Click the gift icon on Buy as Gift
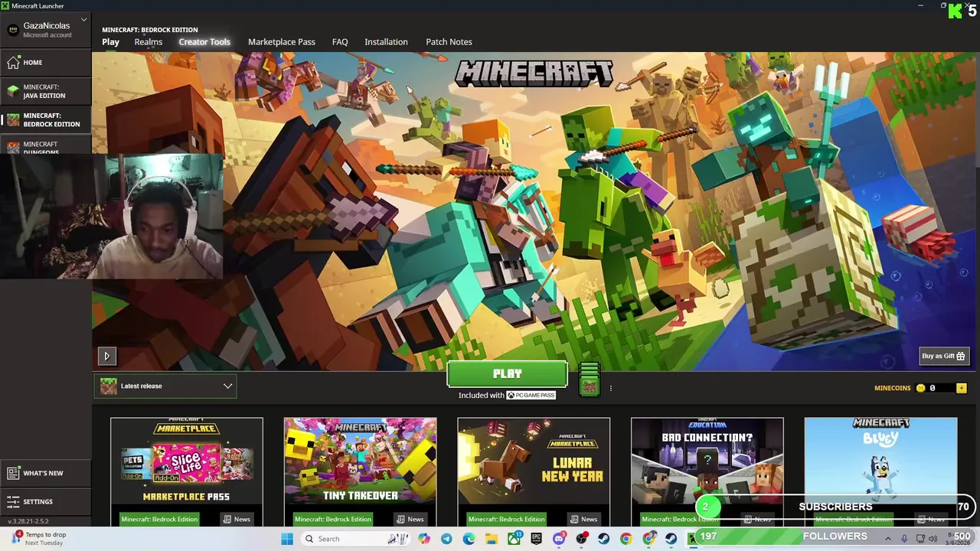This screenshot has height=551, width=980. coord(961,356)
